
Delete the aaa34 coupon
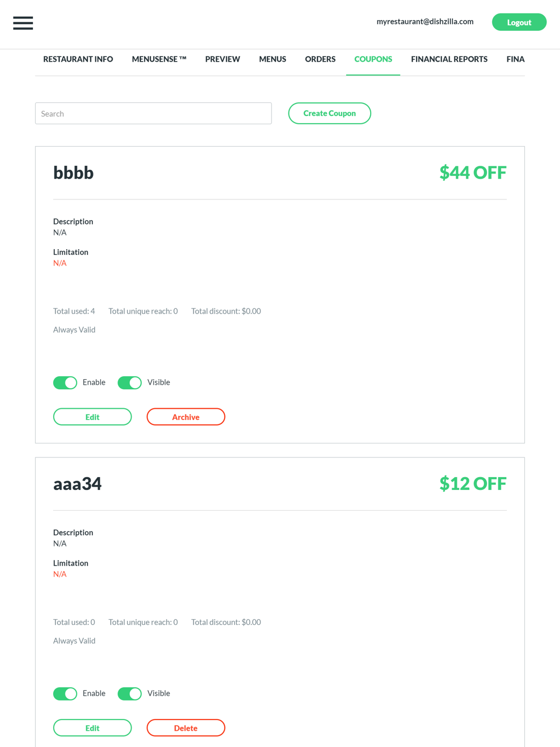(x=186, y=727)
